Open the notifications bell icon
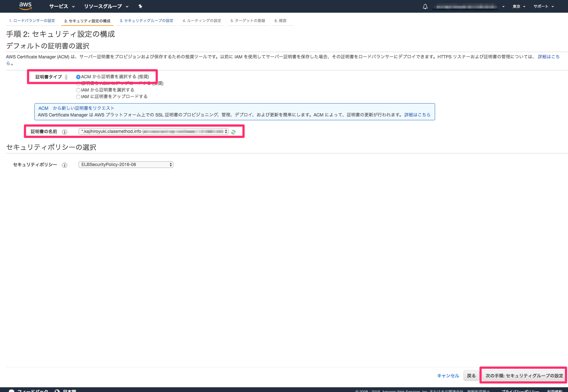This screenshot has width=568, height=392. [x=425, y=6]
